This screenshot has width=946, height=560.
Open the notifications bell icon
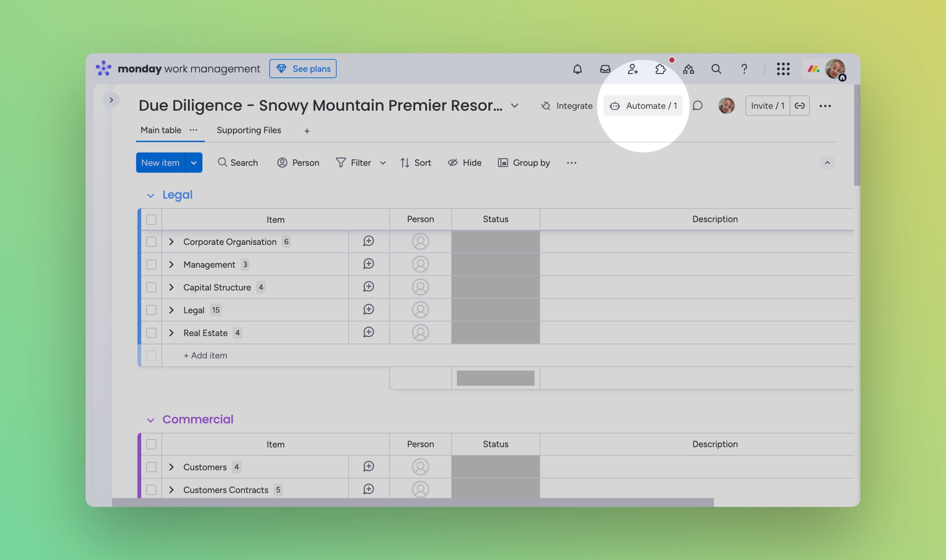577,69
